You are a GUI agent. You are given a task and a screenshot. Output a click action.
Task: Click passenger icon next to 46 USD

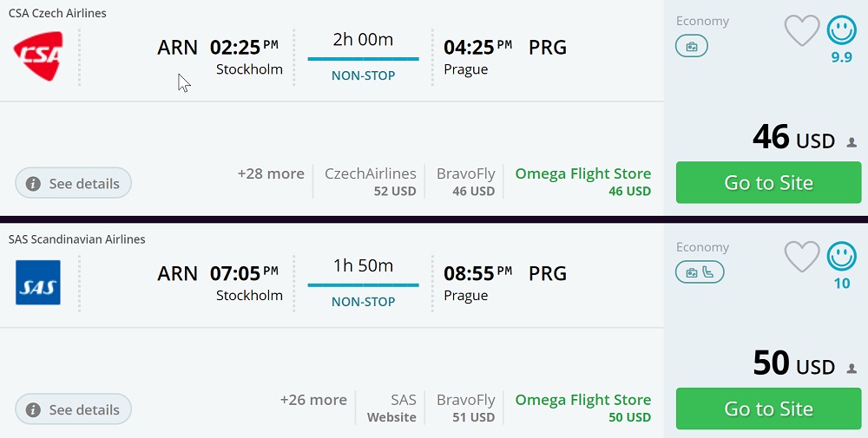click(x=852, y=142)
